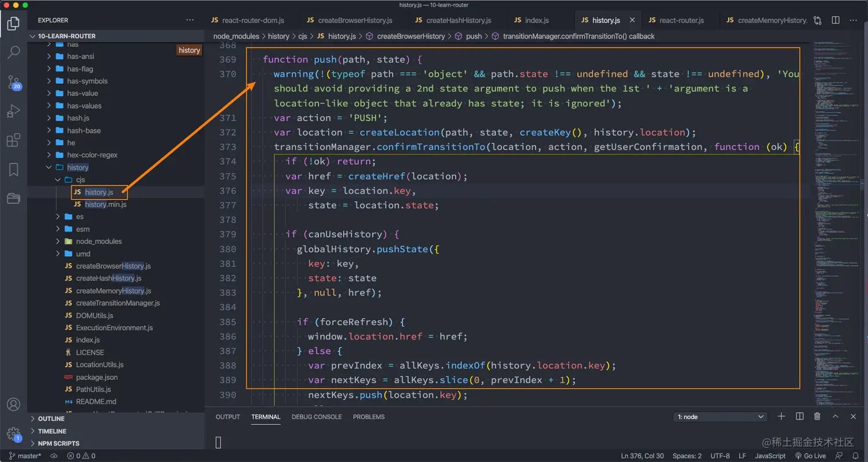868x462 pixels.
Task: Kill terminal with trash icon
Action: [x=817, y=417]
